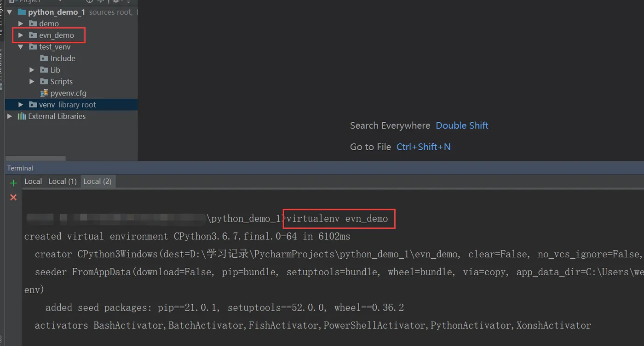This screenshot has height=346, width=644.
Task: Click the Scripts folder icon
Action: point(44,81)
